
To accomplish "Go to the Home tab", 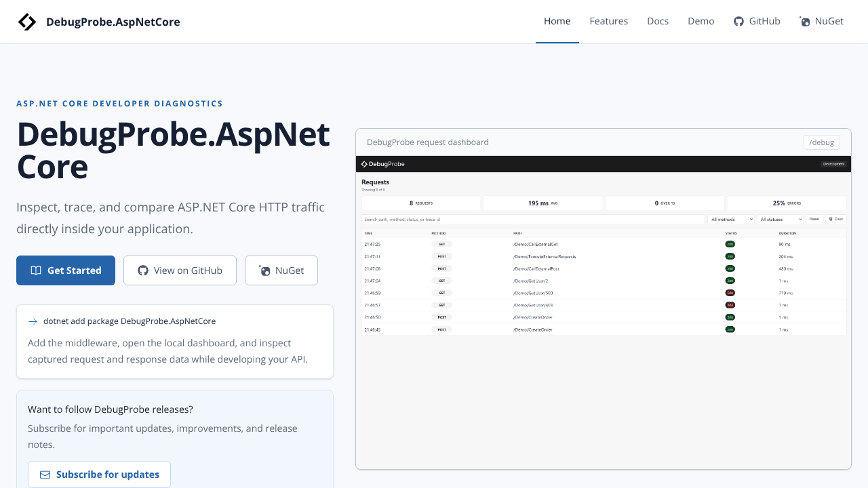I will point(557,21).
